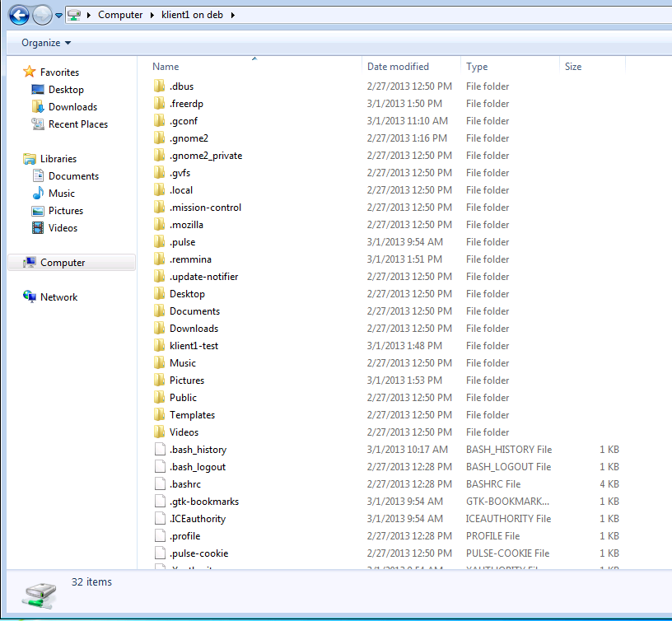Viewport: 672px width, 621px height.
Task: Click the Network icon in navigation pane
Action: coord(30,297)
